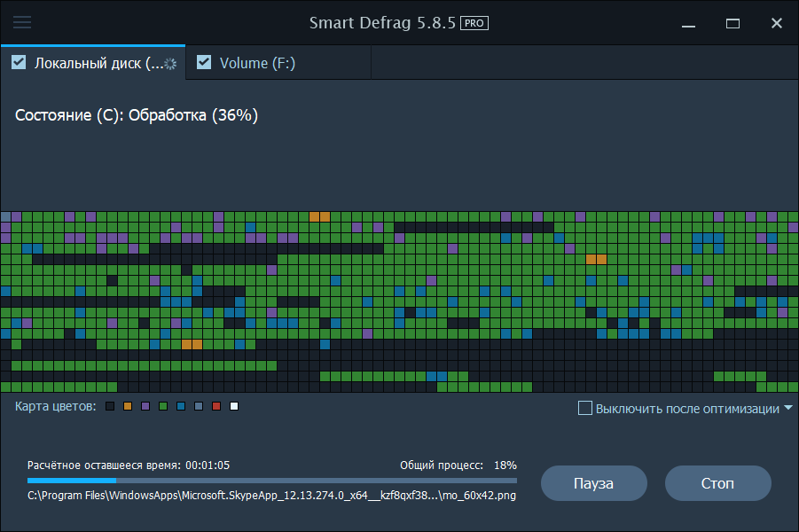Click the black legend square in color map

[110, 406]
